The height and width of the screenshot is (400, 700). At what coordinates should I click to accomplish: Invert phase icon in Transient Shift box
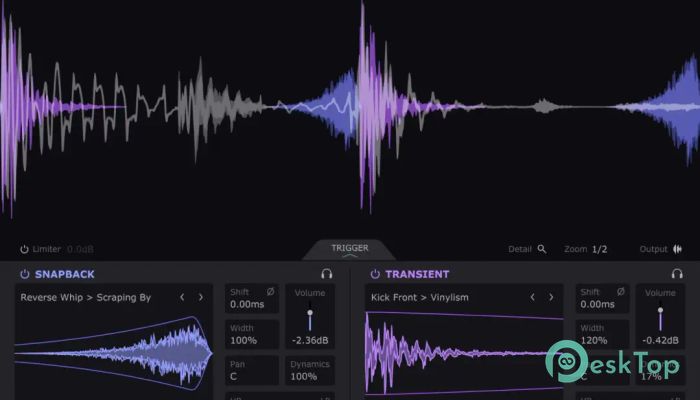click(x=621, y=292)
